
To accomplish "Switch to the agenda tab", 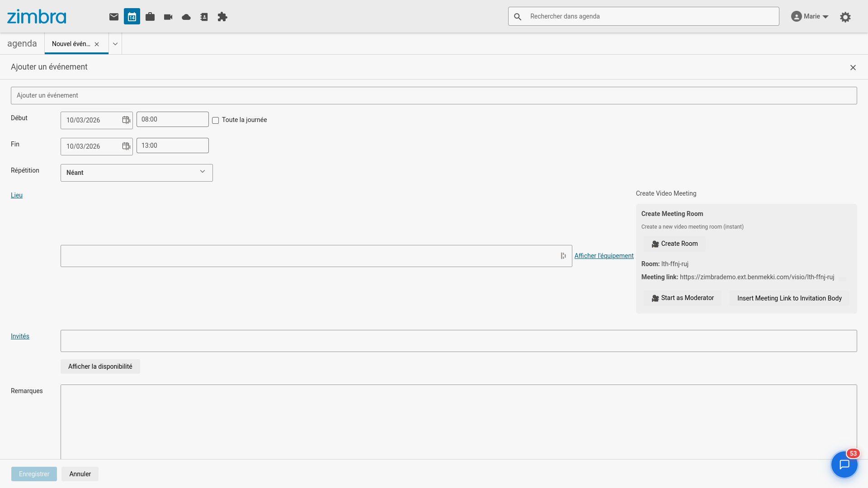I will click(x=22, y=44).
